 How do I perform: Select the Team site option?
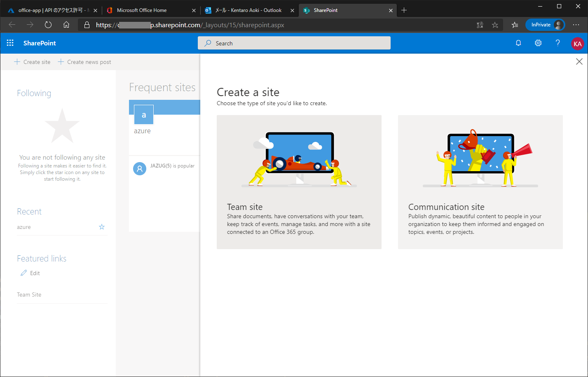point(299,182)
